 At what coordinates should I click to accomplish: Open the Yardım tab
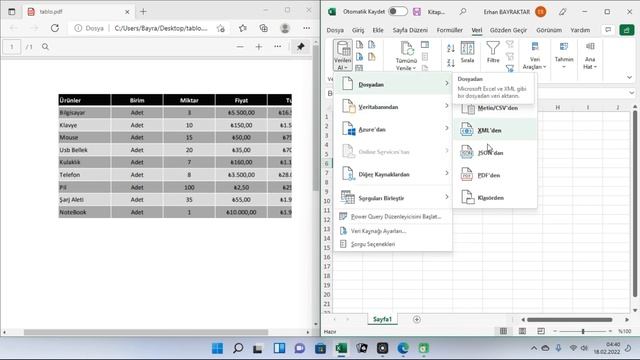pos(580,30)
